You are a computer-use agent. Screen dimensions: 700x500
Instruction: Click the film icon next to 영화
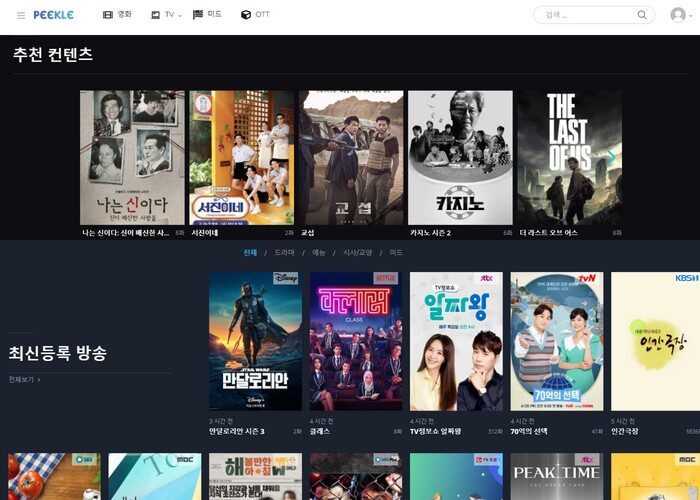[108, 15]
